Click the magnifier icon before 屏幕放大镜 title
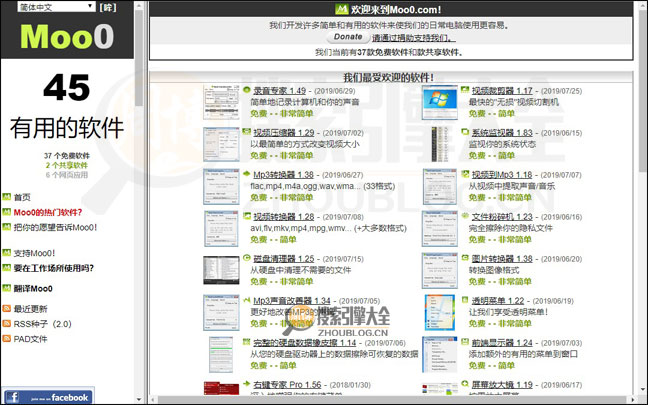Screen dimensions: 648x405 [465, 384]
